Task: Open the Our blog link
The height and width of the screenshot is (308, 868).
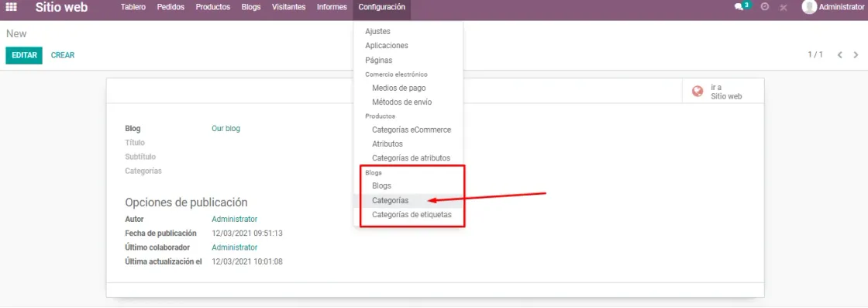Action: point(226,129)
